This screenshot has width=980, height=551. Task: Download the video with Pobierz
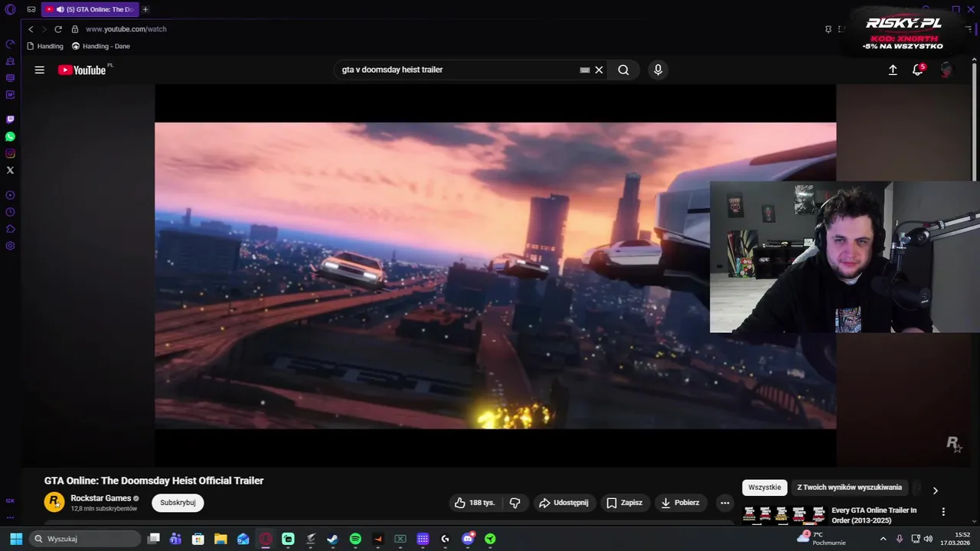pos(681,503)
